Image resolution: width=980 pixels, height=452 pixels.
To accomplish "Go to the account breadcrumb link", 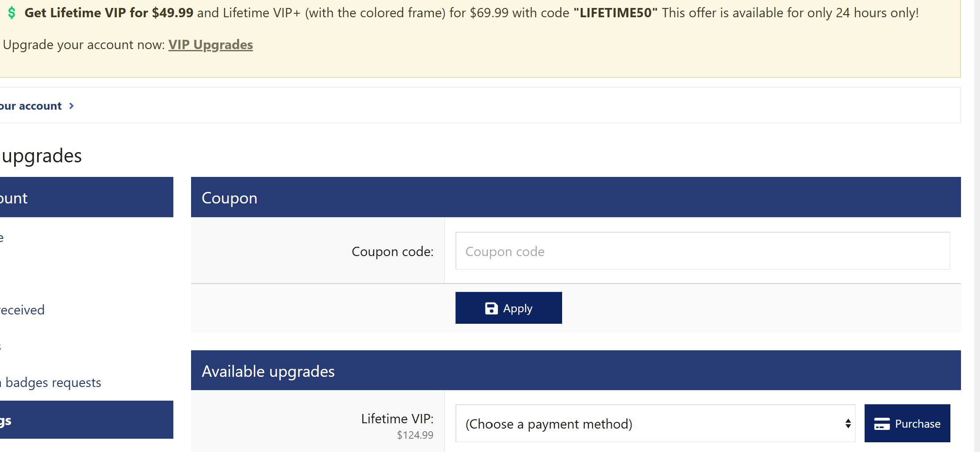I will point(31,106).
